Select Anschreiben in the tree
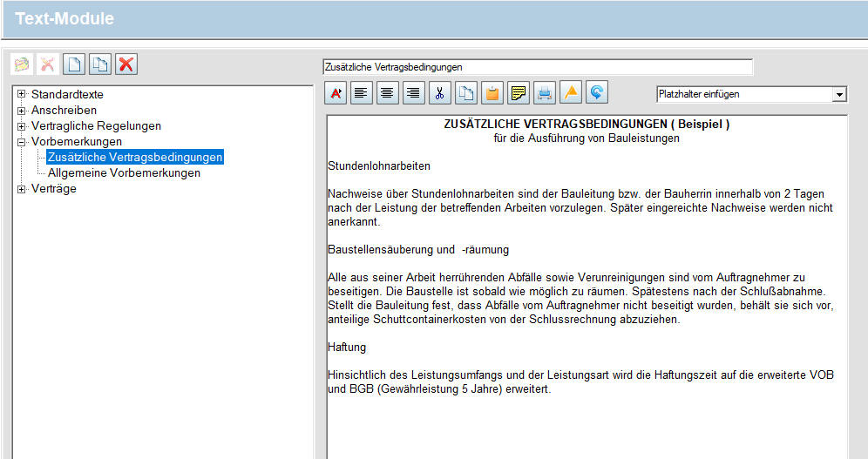 click(x=64, y=110)
